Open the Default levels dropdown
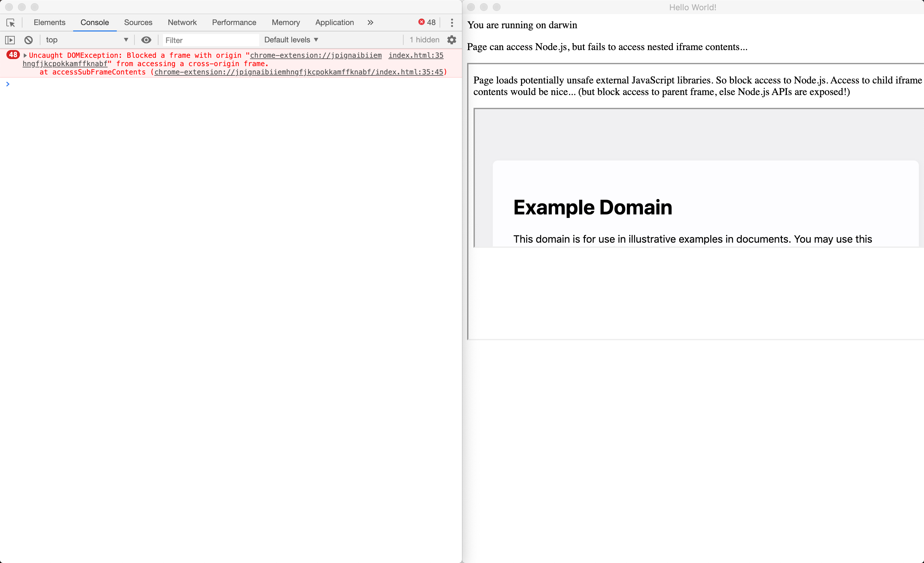This screenshot has height=563, width=924. coord(291,40)
